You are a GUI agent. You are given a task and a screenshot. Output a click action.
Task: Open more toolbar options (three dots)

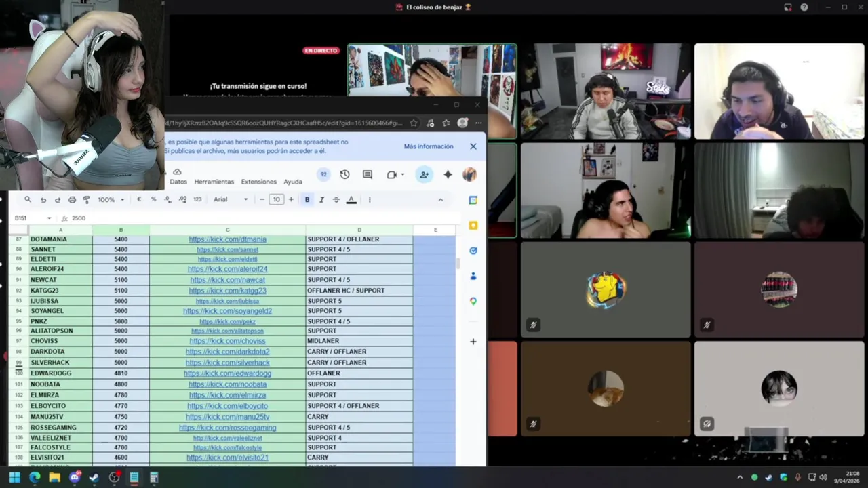click(370, 199)
